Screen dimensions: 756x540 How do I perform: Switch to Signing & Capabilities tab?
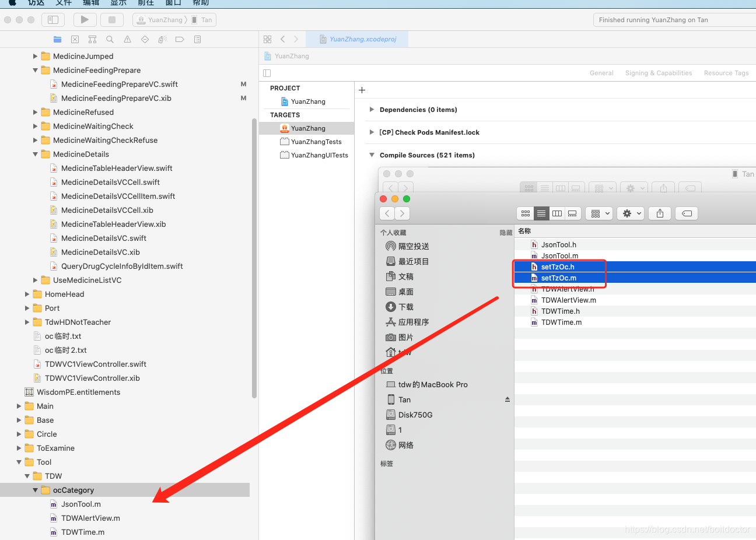659,73
